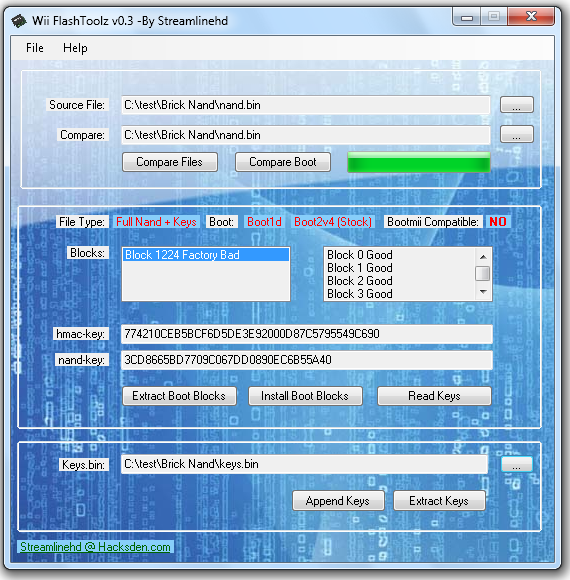Open the Streamlinehd @ Hacksden.com link
This screenshot has height=580, width=570.
click(95, 547)
